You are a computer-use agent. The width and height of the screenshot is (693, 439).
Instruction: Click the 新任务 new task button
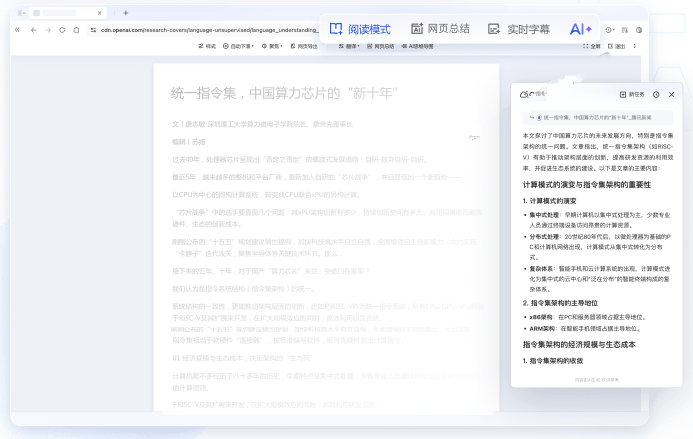click(x=632, y=95)
